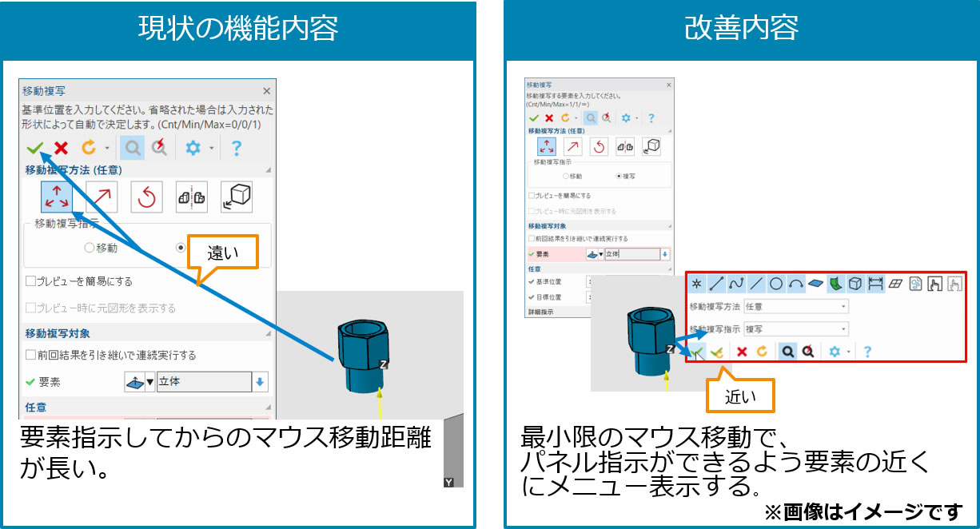The width and height of the screenshot is (980, 529).
Task: Click the green checkmark in left 移動複写 panel
Action: [x=34, y=148]
